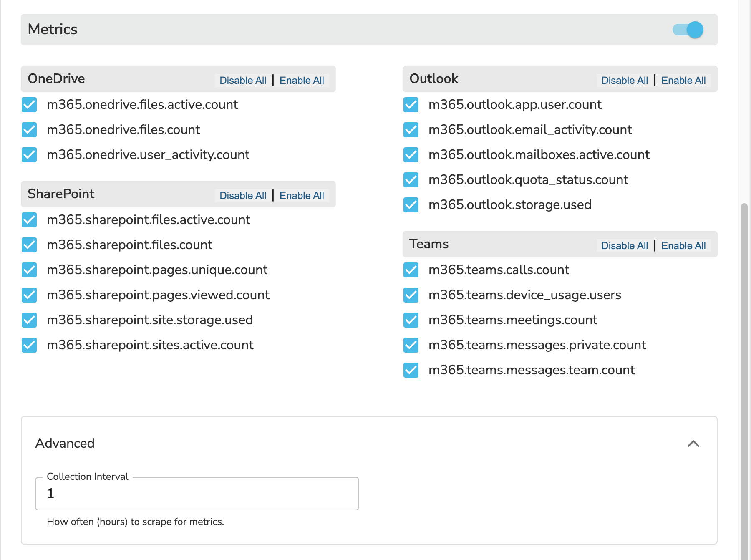Image resolution: width=751 pixels, height=560 pixels.
Task: Click the m365.onedrive.files.count metric label
Action: pos(123,130)
